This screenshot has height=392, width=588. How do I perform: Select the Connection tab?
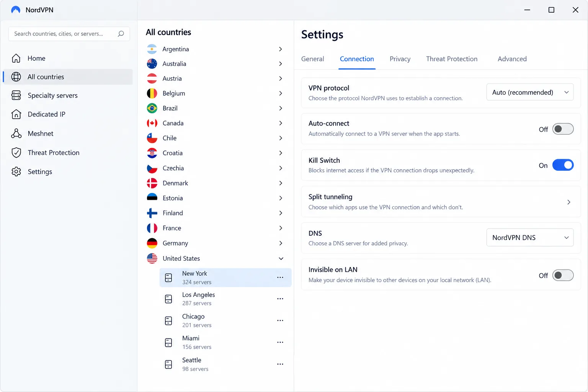click(357, 59)
